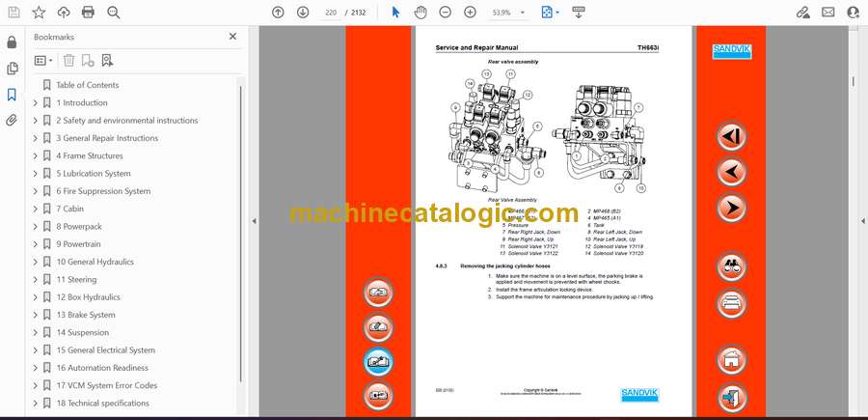Expand the 1 Introduction bookmark
Viewport: 868px width, 420px height.
click(x=36, y=102)
